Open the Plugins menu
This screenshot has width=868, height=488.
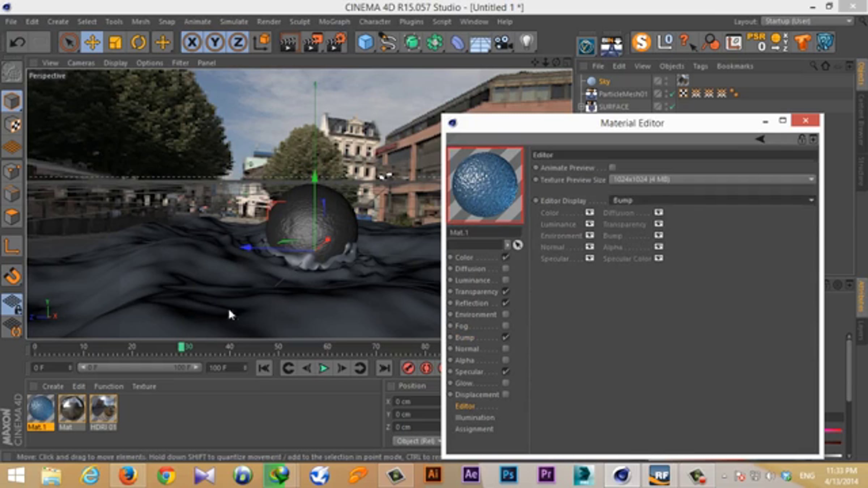coord(411,22)
